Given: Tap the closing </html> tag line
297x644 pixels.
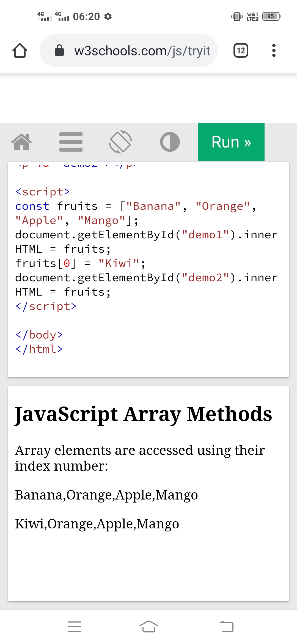Looking at the screenshot, I should click(x=39, y=349).
